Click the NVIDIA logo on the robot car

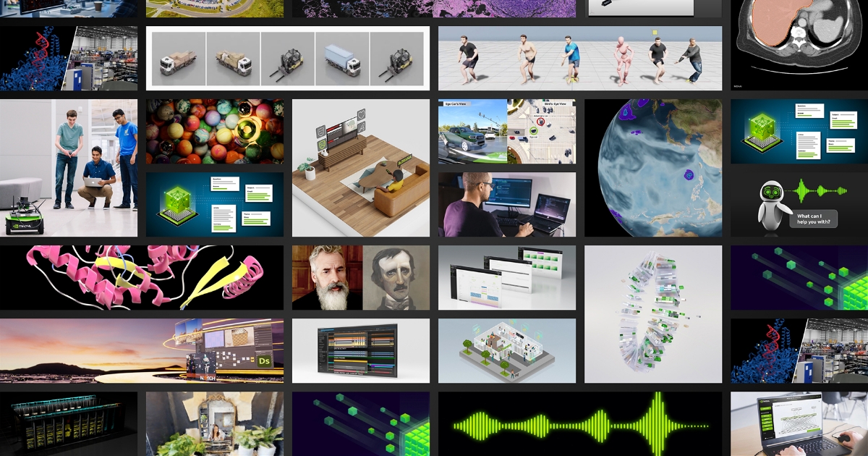[23, 224]
